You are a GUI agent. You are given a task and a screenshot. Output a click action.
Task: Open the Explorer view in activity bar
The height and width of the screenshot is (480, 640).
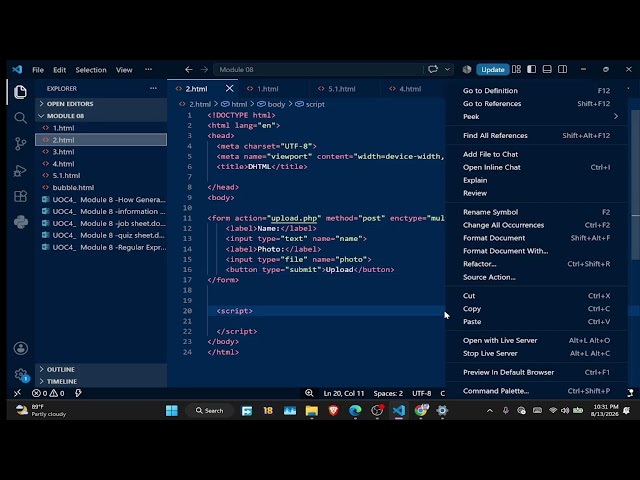tap(20, 91)
